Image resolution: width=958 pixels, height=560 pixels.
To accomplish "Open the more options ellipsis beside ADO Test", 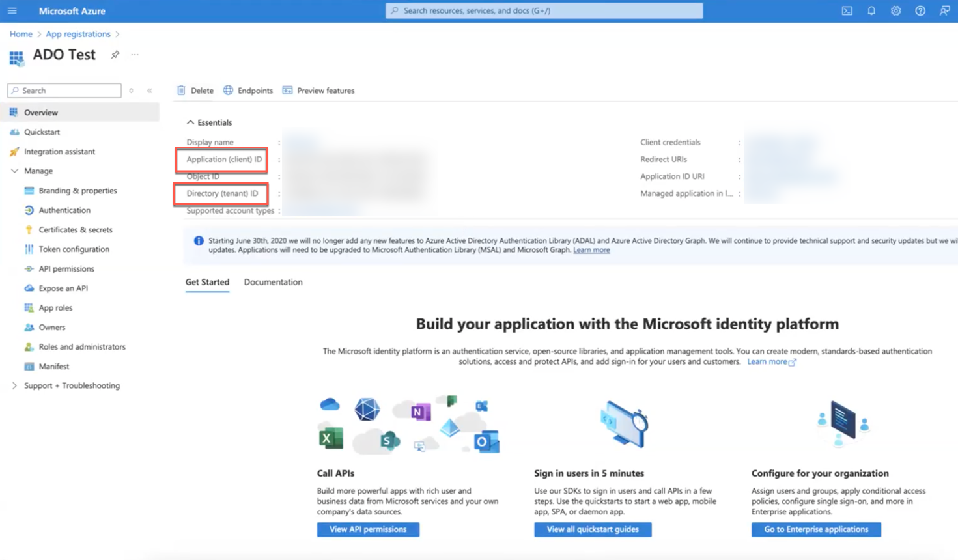I will click(x=135, y=55).
